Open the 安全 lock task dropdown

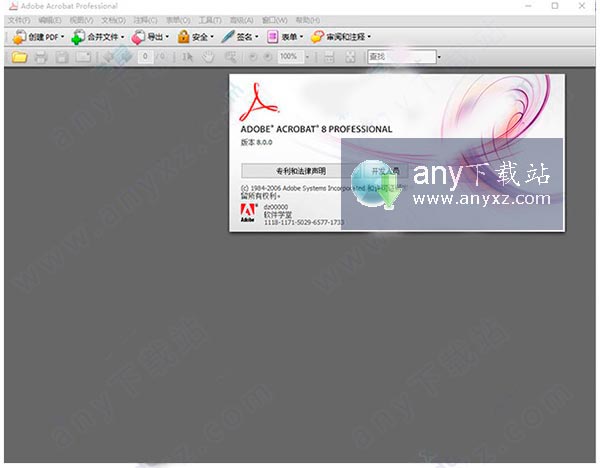[195, 37]
